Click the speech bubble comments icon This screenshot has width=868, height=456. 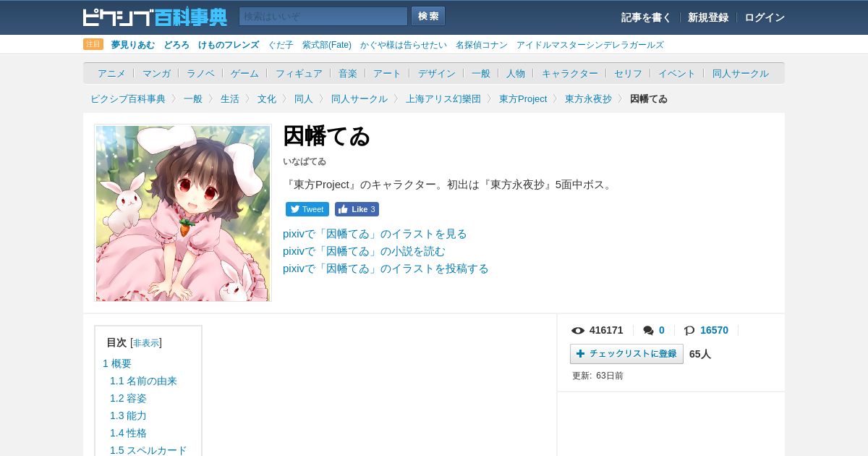(648, 331)
